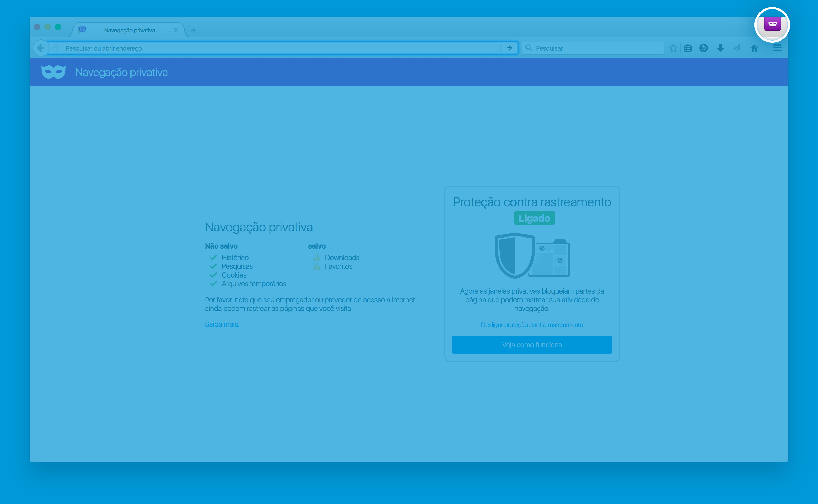Click the shield tracking protection illustration

click(x=532, y=255)
